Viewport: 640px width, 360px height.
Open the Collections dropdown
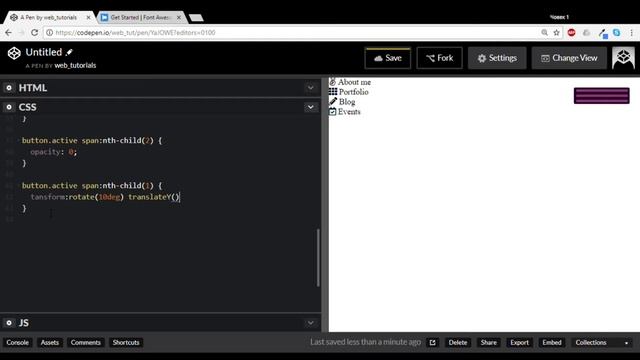pos(602,342)
